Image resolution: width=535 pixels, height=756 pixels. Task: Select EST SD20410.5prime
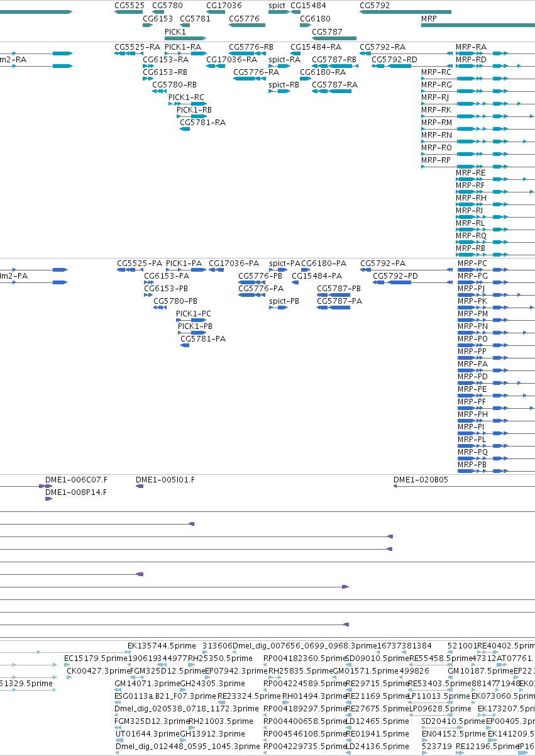pyautogui.click(x=453, y=721)
